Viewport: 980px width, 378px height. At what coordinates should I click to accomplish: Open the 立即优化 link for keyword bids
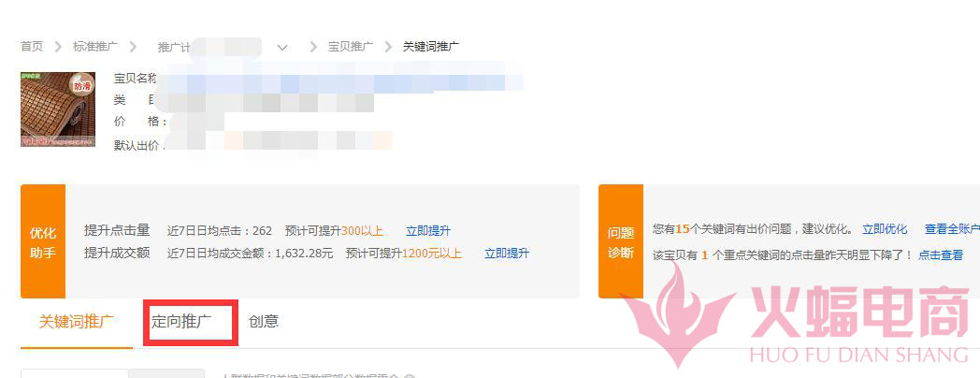coord(885,229)
